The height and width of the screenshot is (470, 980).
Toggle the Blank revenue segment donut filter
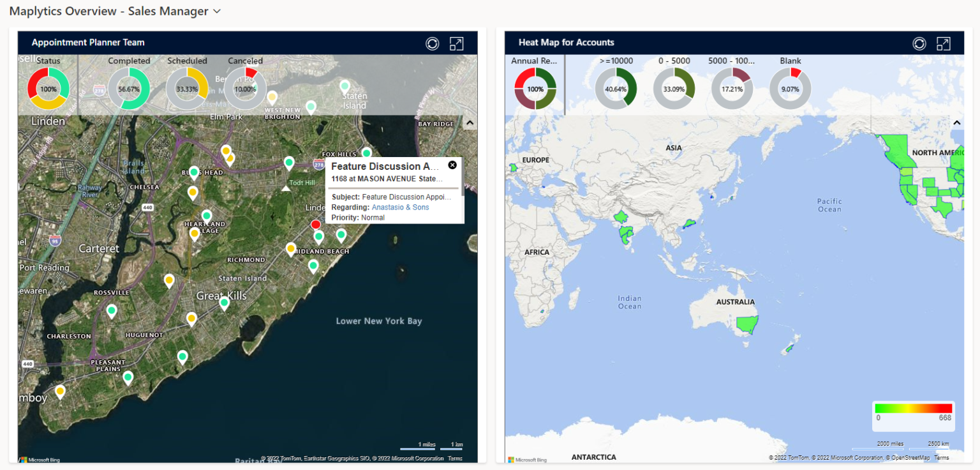point(790,88)
